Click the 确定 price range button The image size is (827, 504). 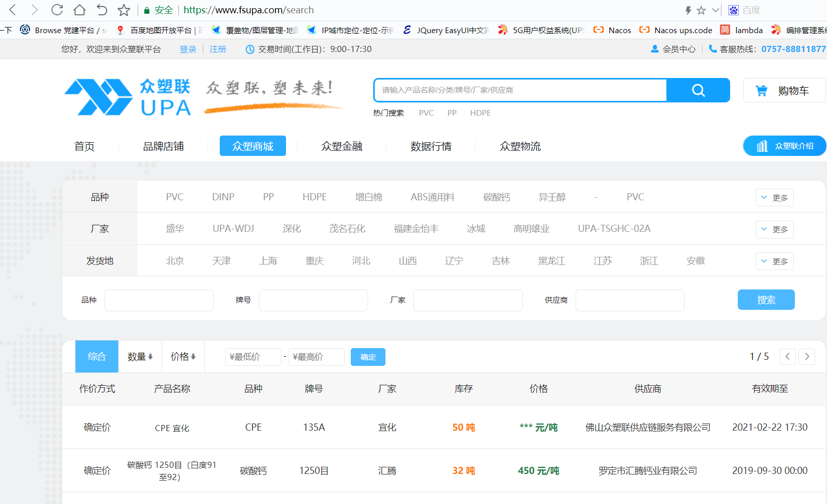click(x=368, y=357)
